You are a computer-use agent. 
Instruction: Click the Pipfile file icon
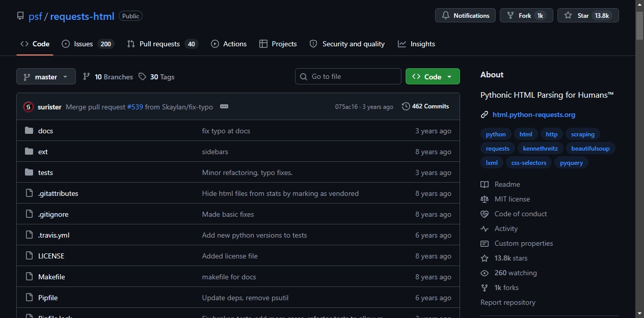29,298
